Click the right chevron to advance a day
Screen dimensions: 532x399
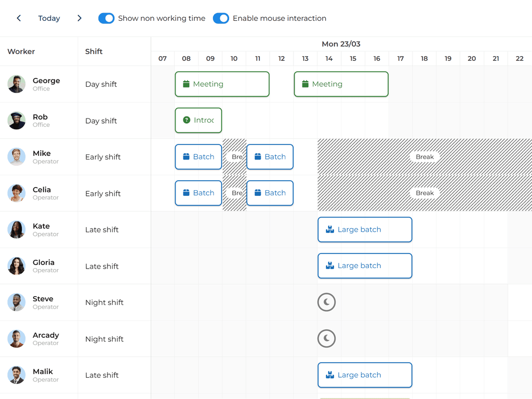(x=79, y=18)
